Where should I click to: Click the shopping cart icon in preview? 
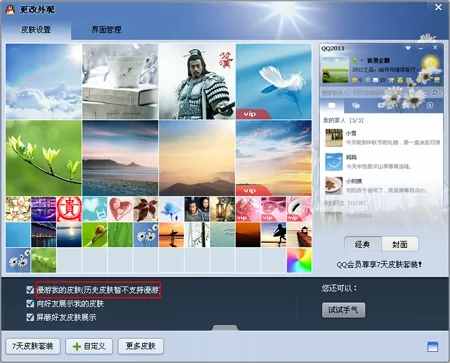[391, 80]
